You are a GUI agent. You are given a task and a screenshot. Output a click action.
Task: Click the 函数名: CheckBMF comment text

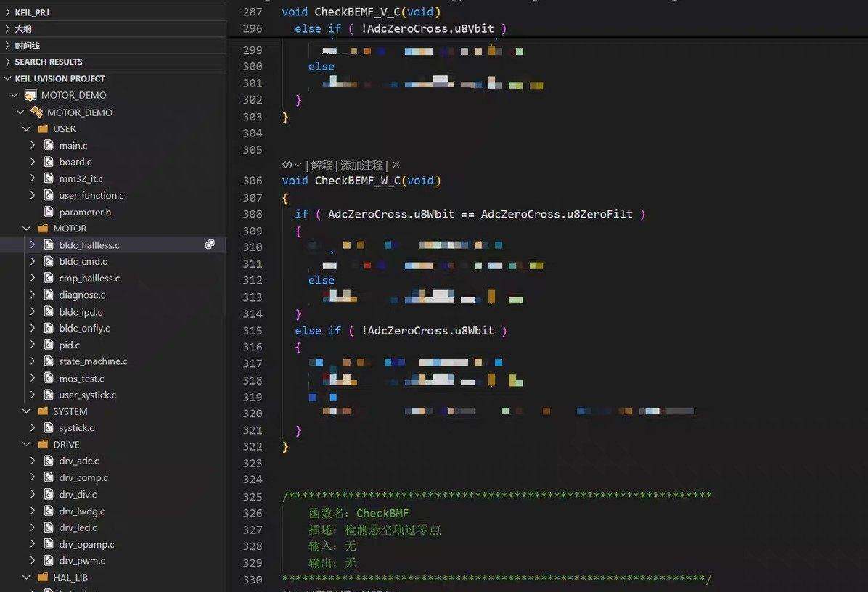pos(359,513)
